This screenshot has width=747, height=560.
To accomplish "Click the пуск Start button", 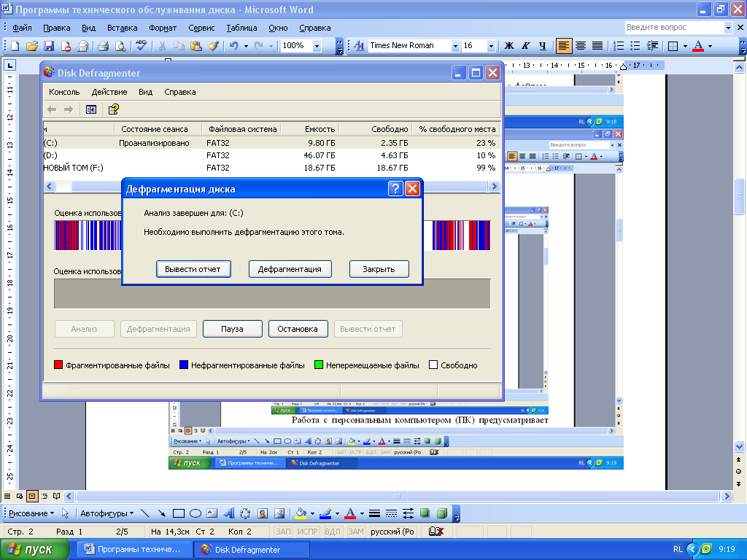I will [34, 550].
